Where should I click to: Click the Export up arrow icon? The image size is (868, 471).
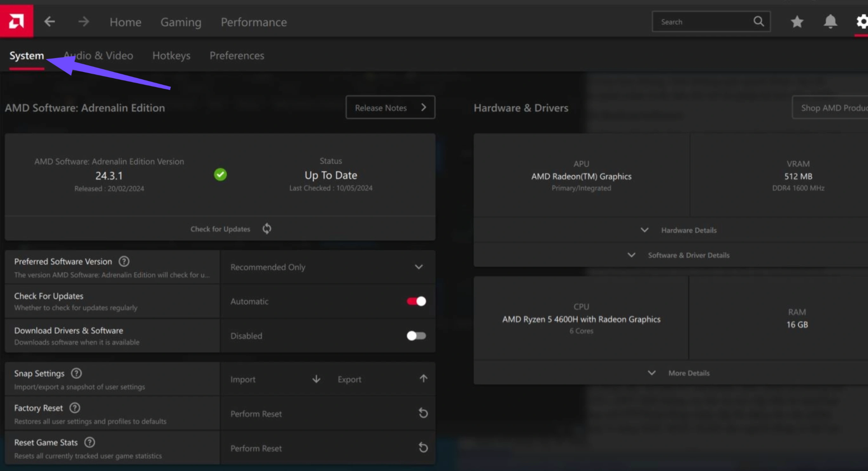pos(423,379)
